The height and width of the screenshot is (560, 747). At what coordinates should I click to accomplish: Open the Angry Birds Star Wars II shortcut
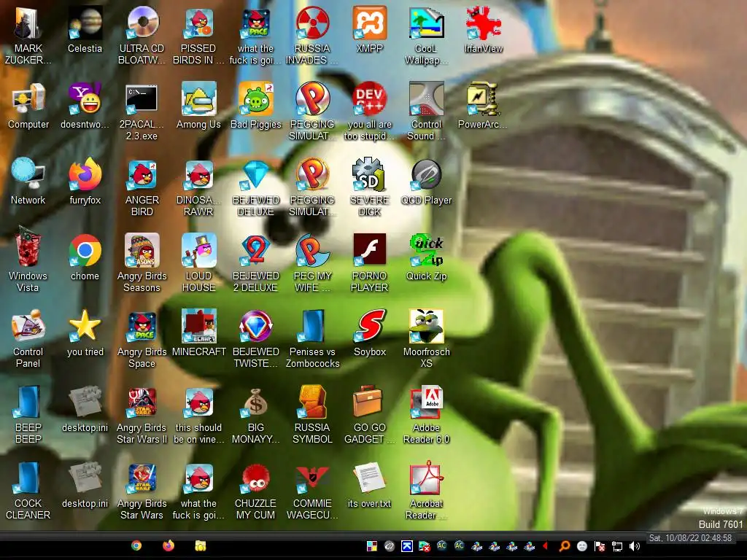tap(142, 414)
